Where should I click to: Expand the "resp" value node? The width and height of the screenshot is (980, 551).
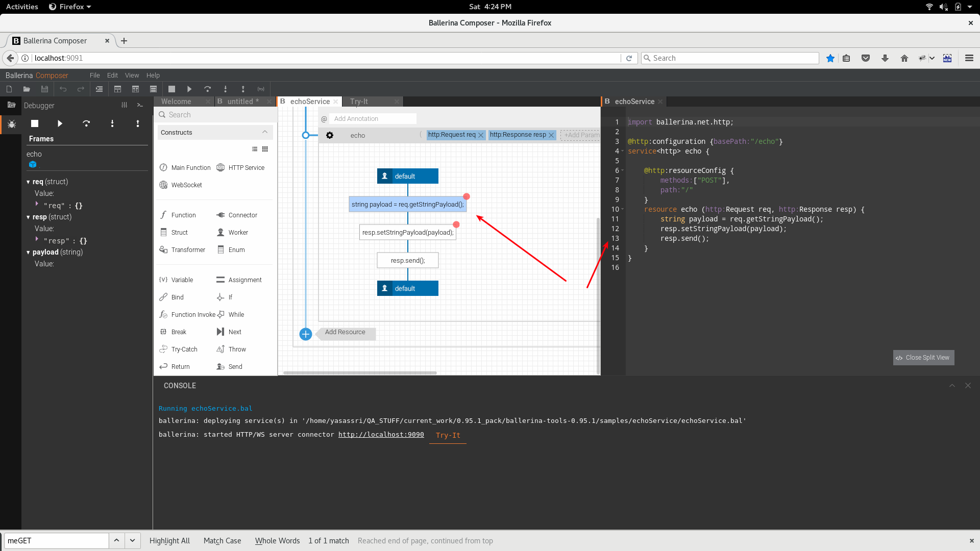pyautogui.click(x=37, y=239)
